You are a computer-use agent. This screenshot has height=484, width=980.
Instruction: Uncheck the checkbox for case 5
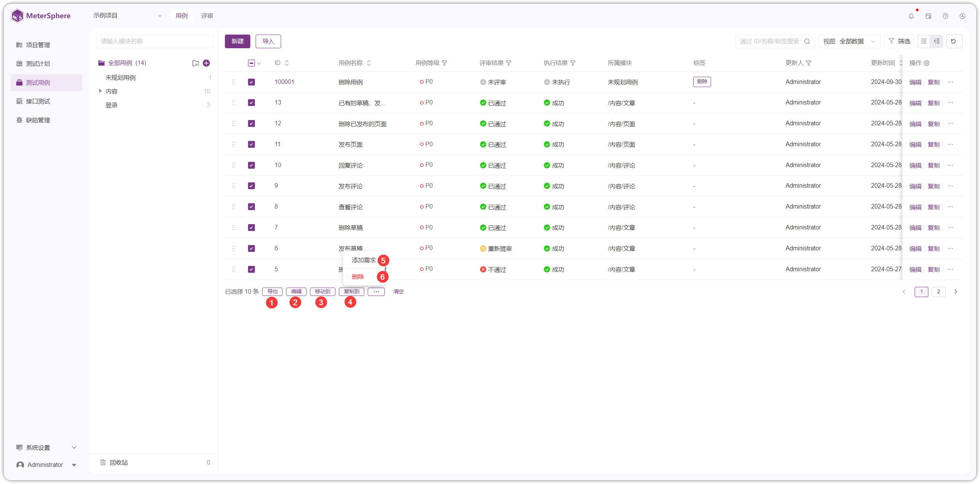coord(251,269)
